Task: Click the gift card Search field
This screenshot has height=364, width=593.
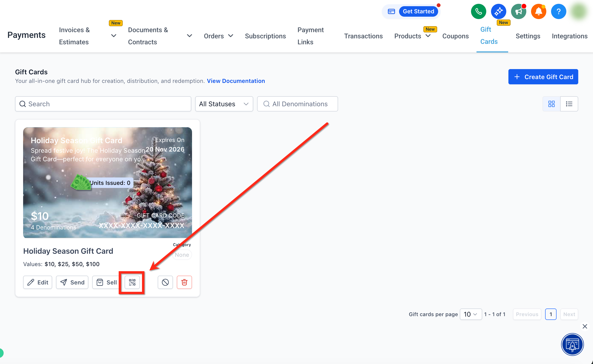Action: pos(103,104)
